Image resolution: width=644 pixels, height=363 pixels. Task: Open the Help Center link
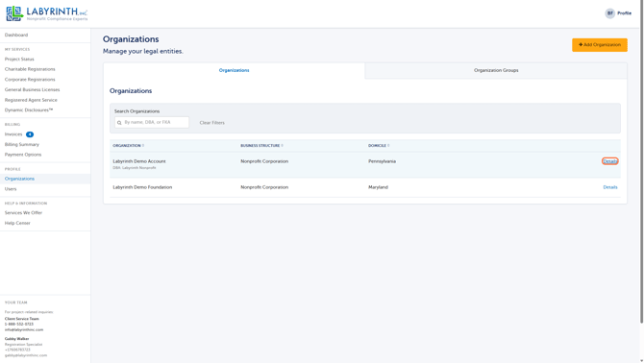click(17, 223)
